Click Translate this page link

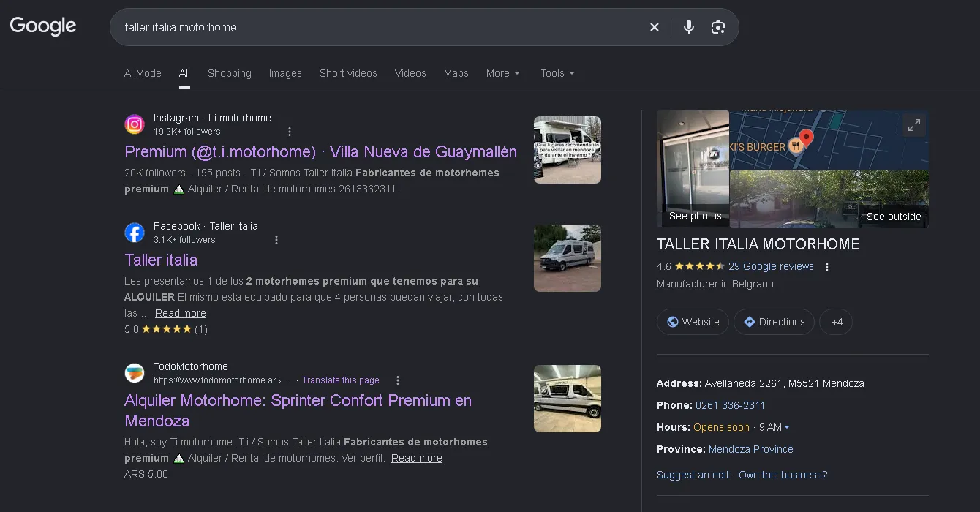[x=340, y=380]
